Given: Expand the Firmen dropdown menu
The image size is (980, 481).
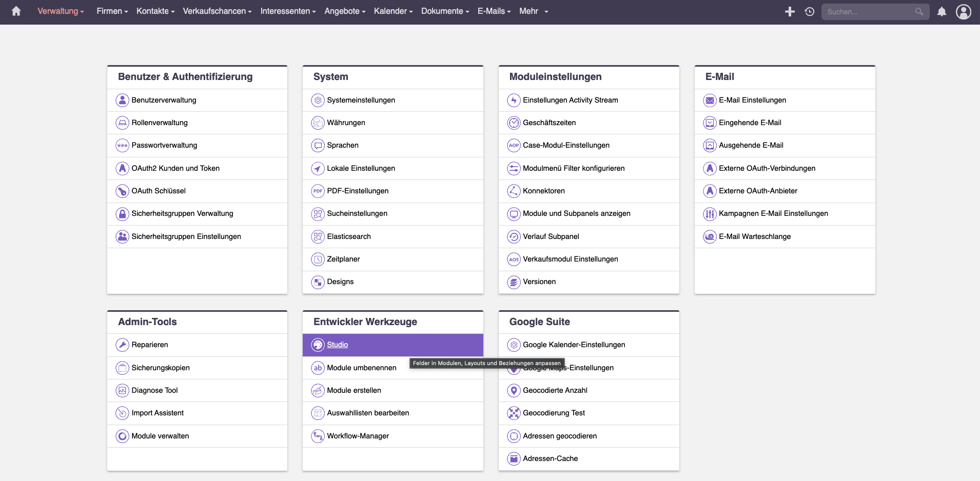Looking at the screenshot, I should point(112,11).
